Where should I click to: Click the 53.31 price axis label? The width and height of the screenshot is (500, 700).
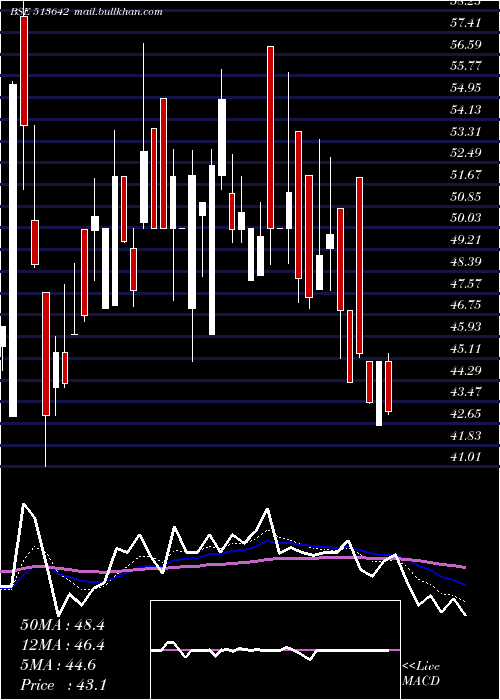pyautogui.click(x=466, y=131)
